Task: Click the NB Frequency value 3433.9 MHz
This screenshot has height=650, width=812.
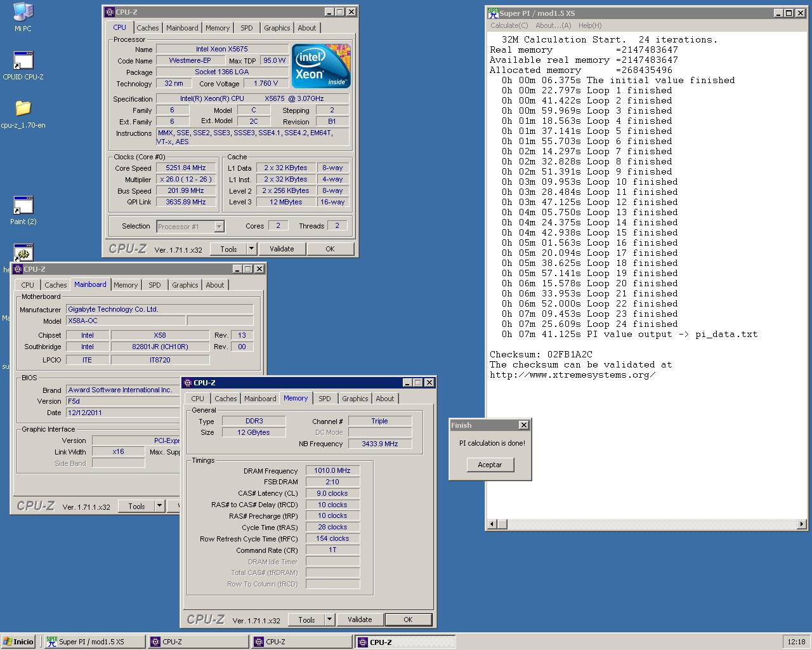Action: (x=380, y=444)
